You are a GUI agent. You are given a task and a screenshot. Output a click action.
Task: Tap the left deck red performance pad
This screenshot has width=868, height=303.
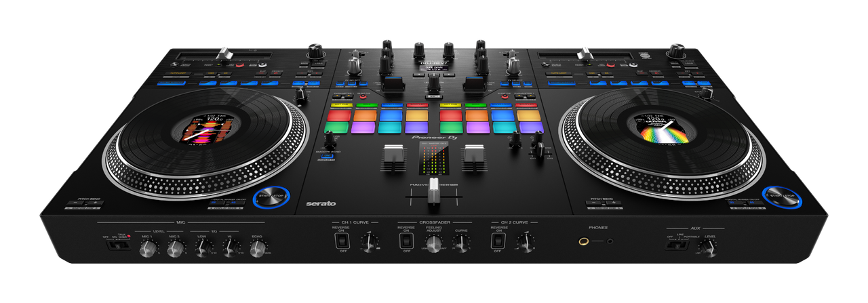click(x=338, y=116)
